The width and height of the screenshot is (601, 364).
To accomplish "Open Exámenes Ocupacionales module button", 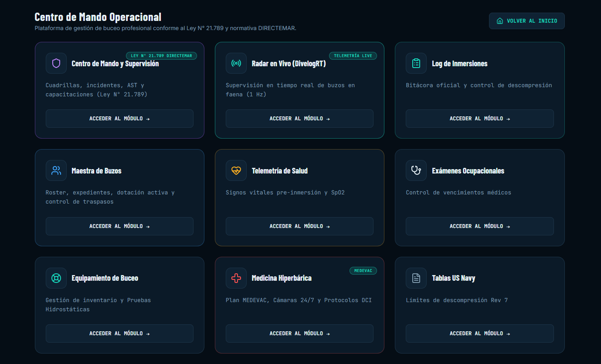I will (480, 226).
